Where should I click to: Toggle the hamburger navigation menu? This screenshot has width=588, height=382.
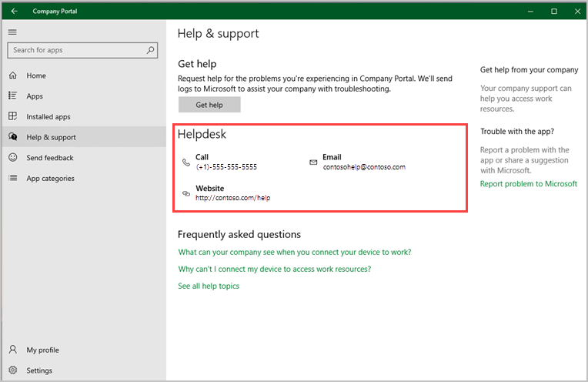point(12,32)
